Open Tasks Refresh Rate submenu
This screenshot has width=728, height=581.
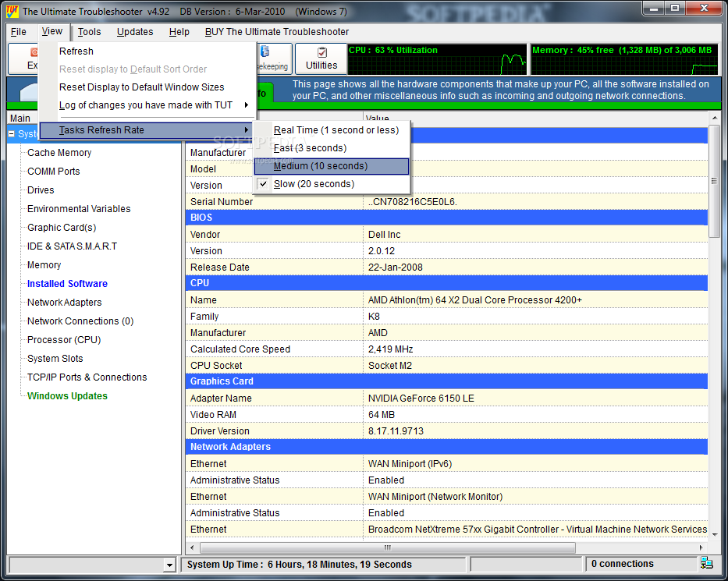[146, 130]
